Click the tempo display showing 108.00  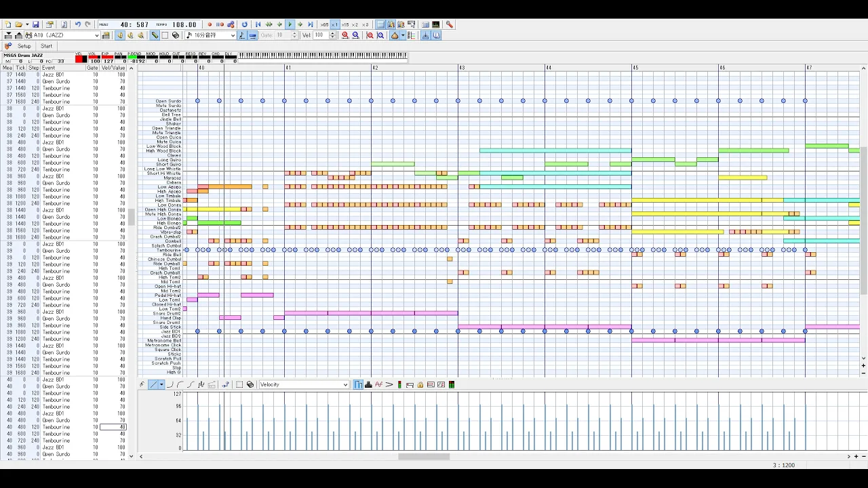pos(184,24)
